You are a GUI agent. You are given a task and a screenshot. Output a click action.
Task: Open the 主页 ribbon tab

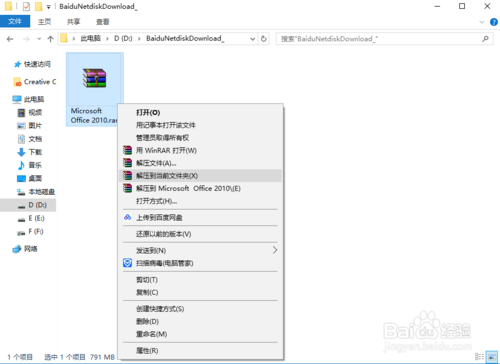coord(44,22)
